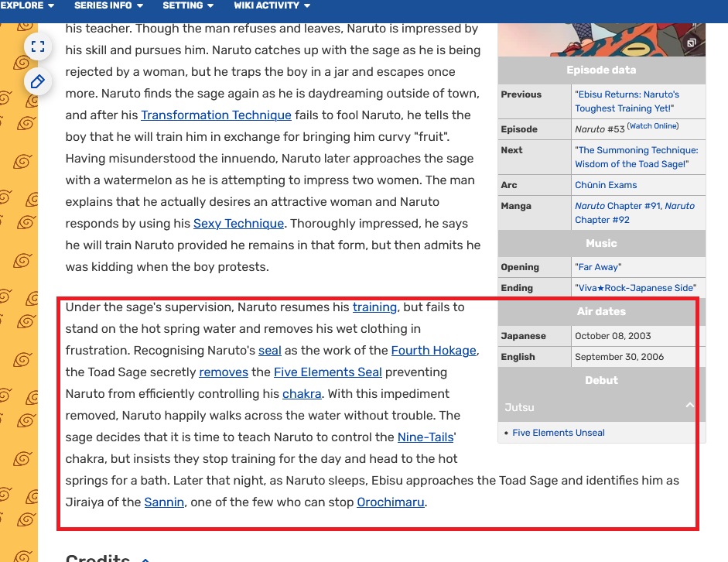Click the Air dates section header
The image size is (728, 562).
pyautogui.click(x=601, y=312)
